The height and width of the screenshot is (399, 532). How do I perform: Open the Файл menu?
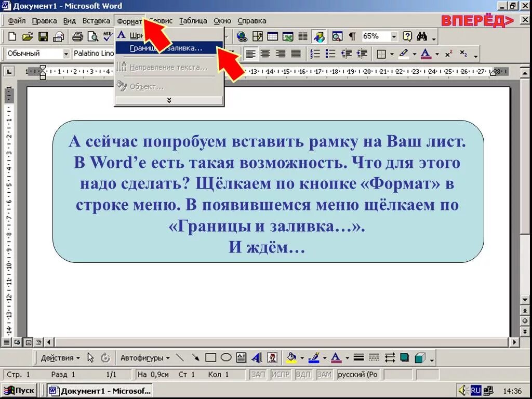(x=17, y=21)
